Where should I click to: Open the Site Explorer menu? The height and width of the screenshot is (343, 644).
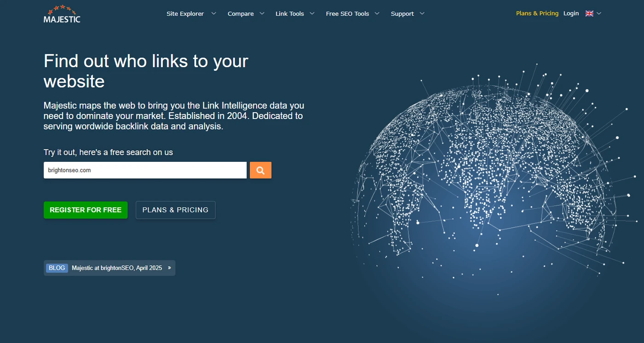pos(185,14)
